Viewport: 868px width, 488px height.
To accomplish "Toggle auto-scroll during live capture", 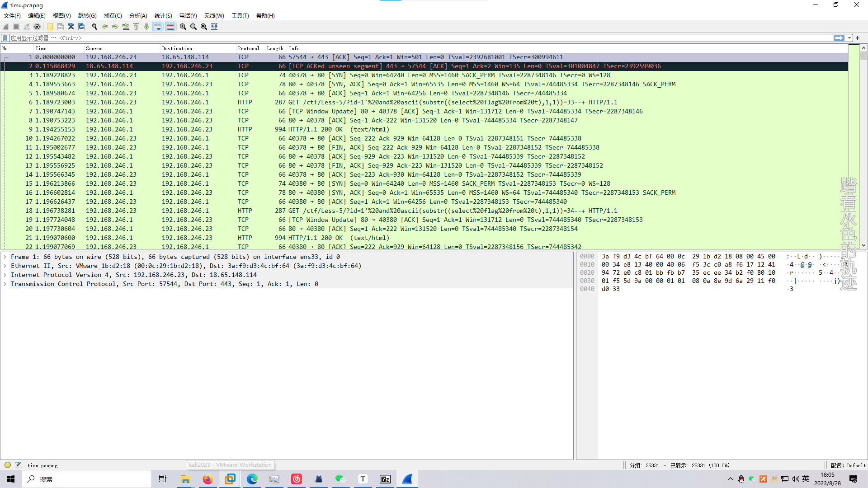I will pos(157,27).
